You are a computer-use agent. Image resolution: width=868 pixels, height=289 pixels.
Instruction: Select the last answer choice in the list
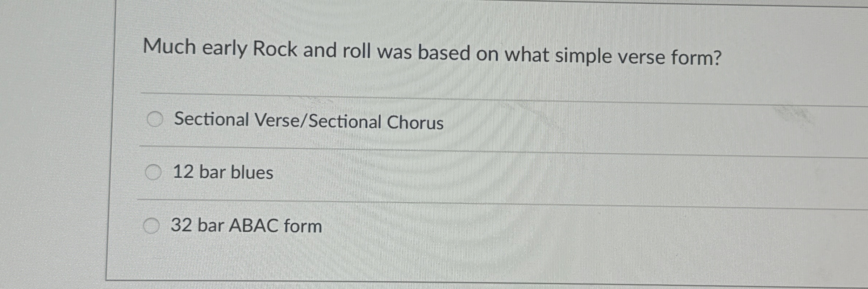pyautogui.click(x=245, y=226)
